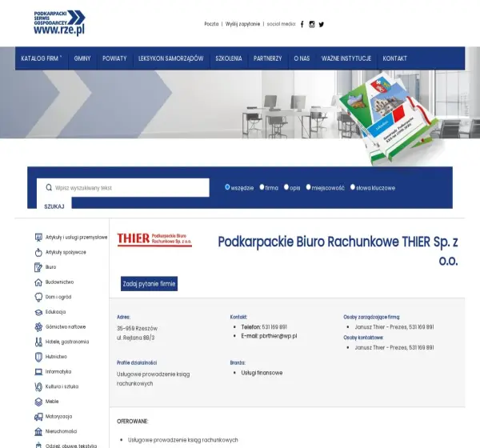Open the Instagram social media icon

[x=312, y=24]
